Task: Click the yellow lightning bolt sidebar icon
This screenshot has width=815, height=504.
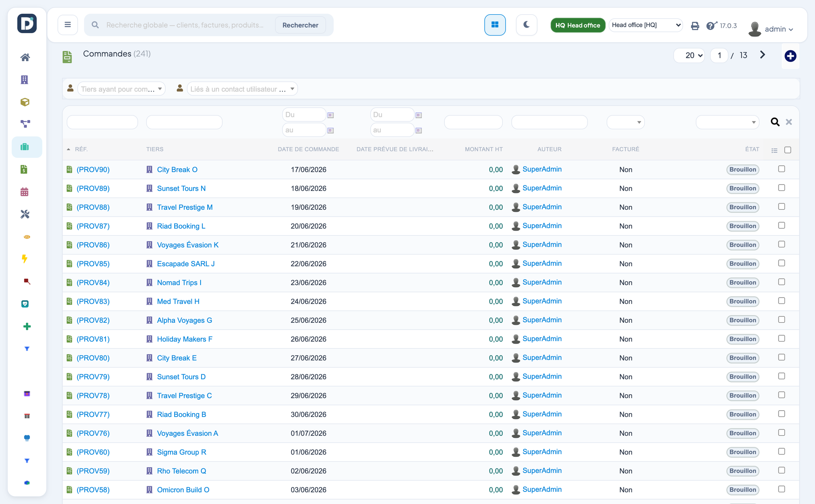Action: (25, 259)
